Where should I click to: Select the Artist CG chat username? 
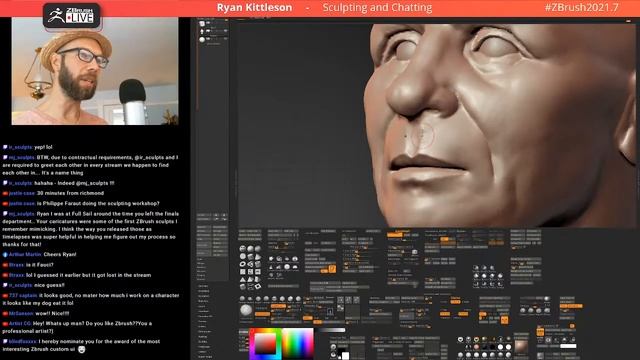point(20,323)
